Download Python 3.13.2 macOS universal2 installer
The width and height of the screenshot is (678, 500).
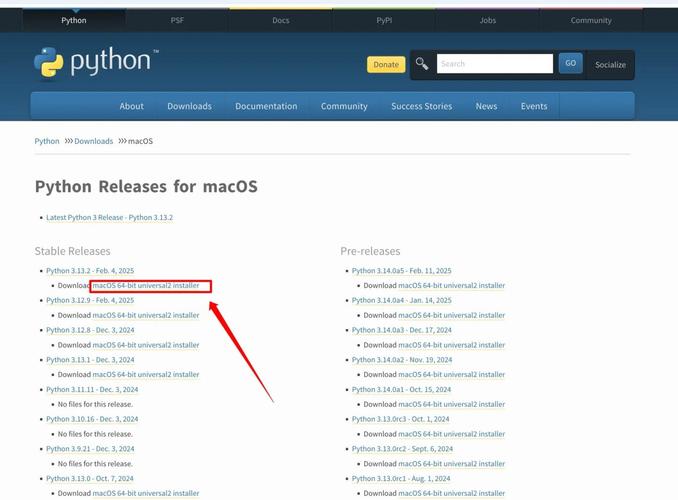pyautogui.click(x=146, y=285)
